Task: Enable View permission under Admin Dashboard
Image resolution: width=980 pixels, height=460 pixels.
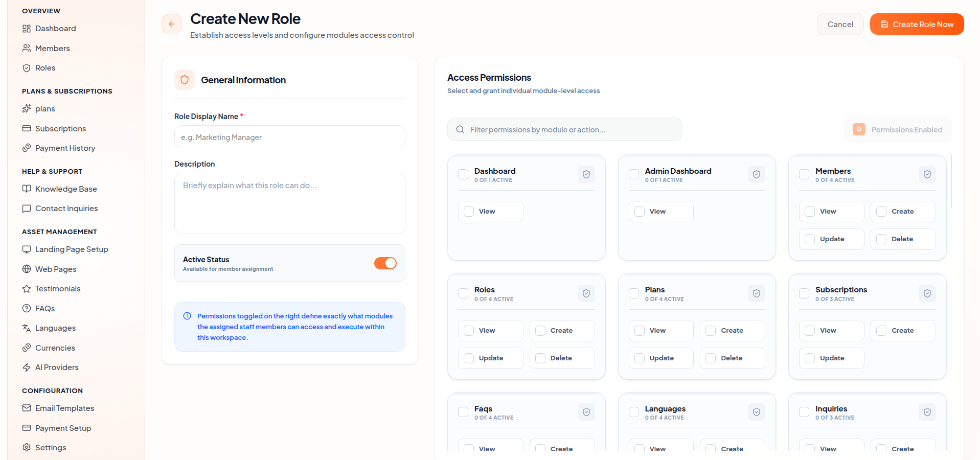Action: pos(640,212)
